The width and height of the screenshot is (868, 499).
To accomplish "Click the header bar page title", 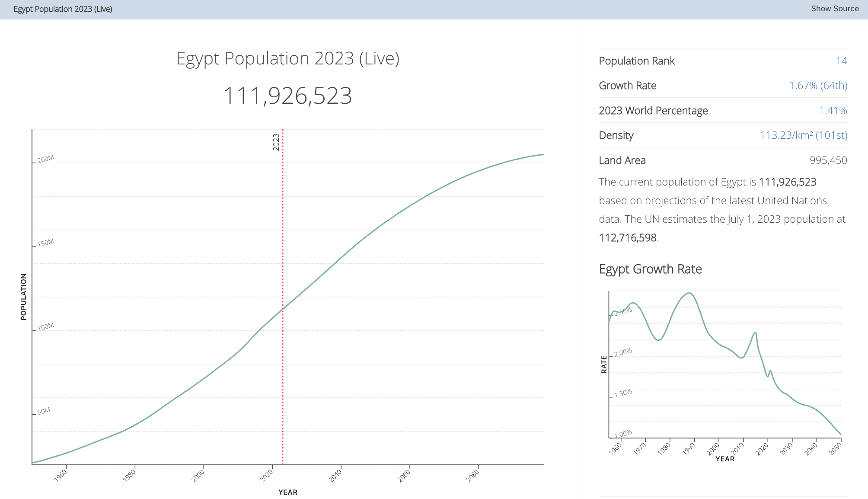I will click(x=63, y=9).
